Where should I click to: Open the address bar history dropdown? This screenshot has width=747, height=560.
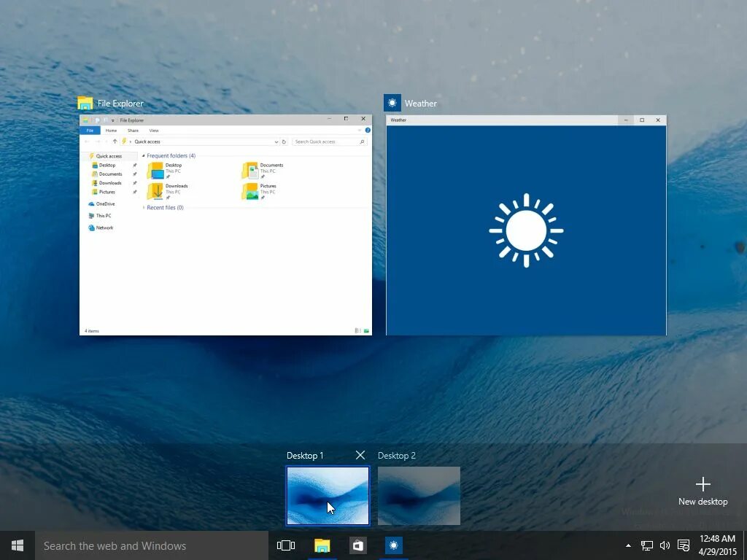[276, 142]
